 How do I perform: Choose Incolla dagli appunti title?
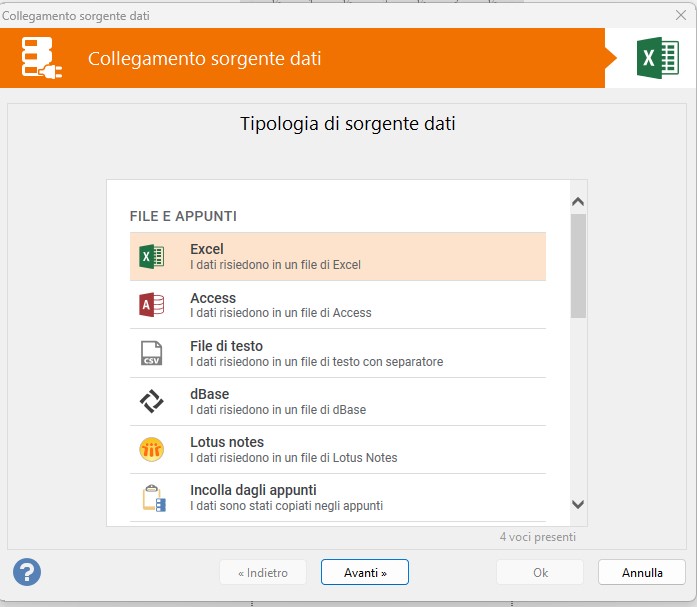253,490
